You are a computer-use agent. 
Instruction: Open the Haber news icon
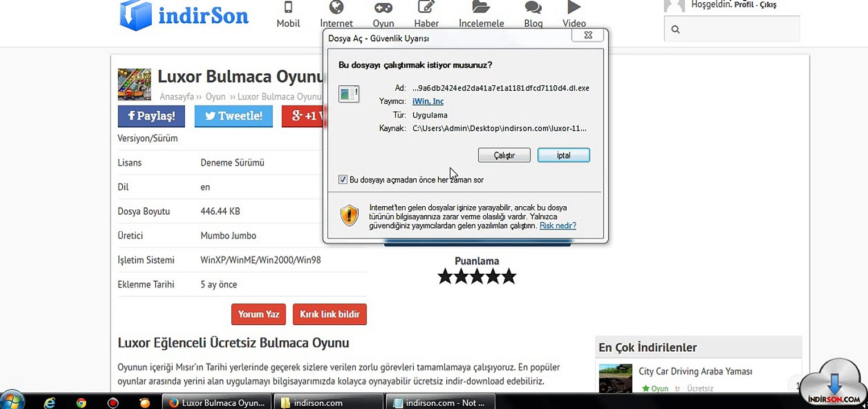[426, 7]
